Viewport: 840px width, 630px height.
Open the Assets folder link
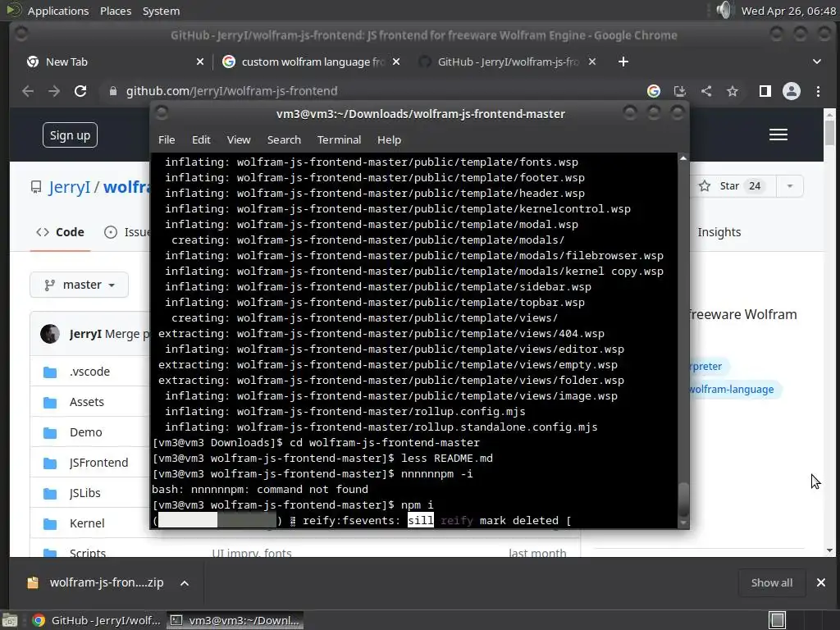pyautogui.click(x=87, y=402)
